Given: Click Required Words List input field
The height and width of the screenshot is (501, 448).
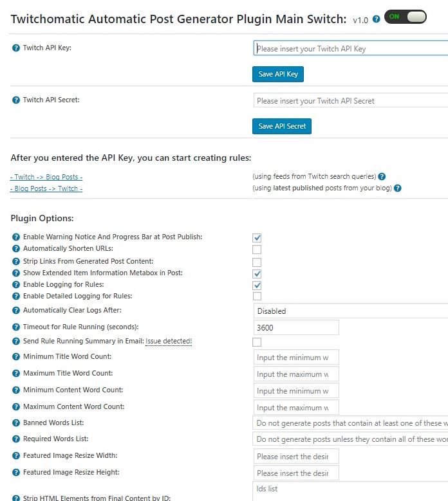Looking at the screenshot, I should point(350,439).
